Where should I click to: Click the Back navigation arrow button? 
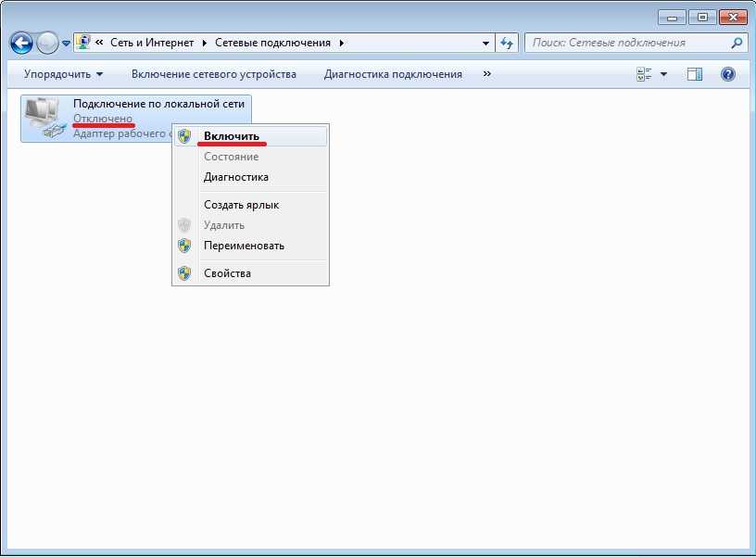21,43
